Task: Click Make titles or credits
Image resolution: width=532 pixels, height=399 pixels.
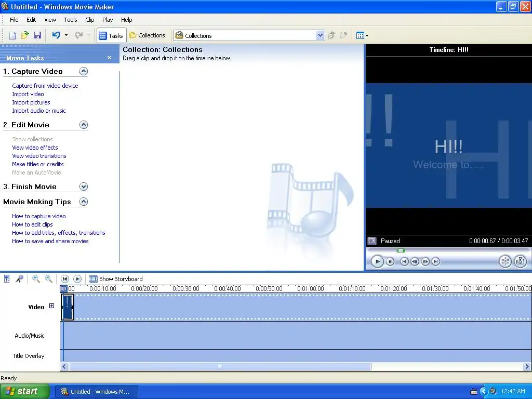Action: click(37, 164)
